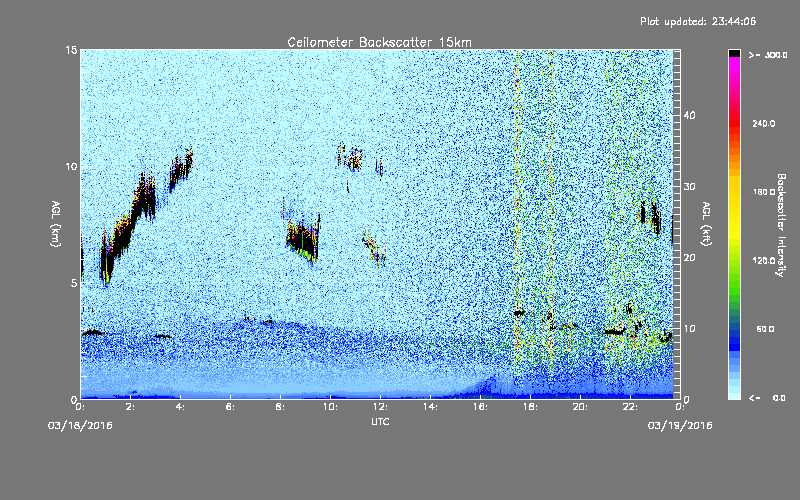The width and height of the screenshot is (800, 500).
Task: Click the 120.0 colorbar tick label
Action: pyautogui.click(x=764, y=261)
